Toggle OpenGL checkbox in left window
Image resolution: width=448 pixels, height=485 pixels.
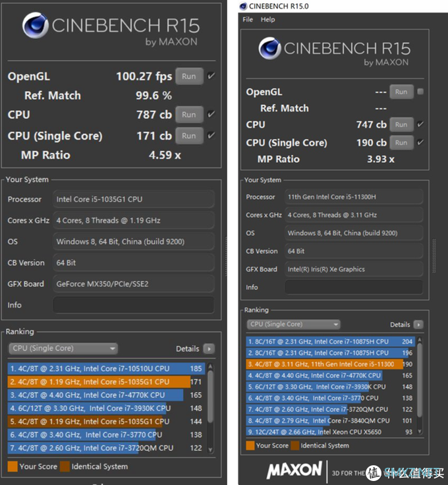[211, 76]
